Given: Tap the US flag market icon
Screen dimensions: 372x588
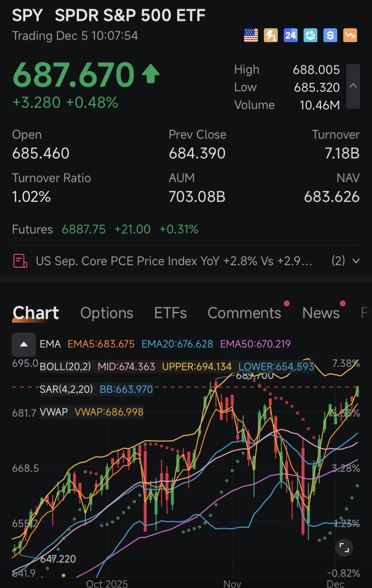Looking at the screenshot, I should (x=251, y=36).
